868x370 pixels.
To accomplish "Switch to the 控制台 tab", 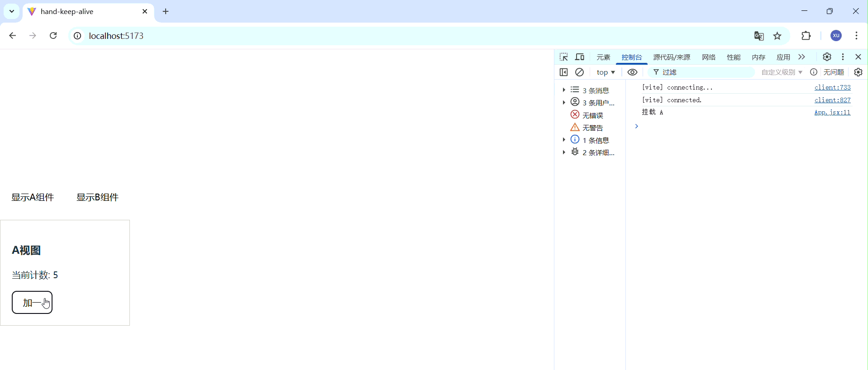I will click(632, 57).
